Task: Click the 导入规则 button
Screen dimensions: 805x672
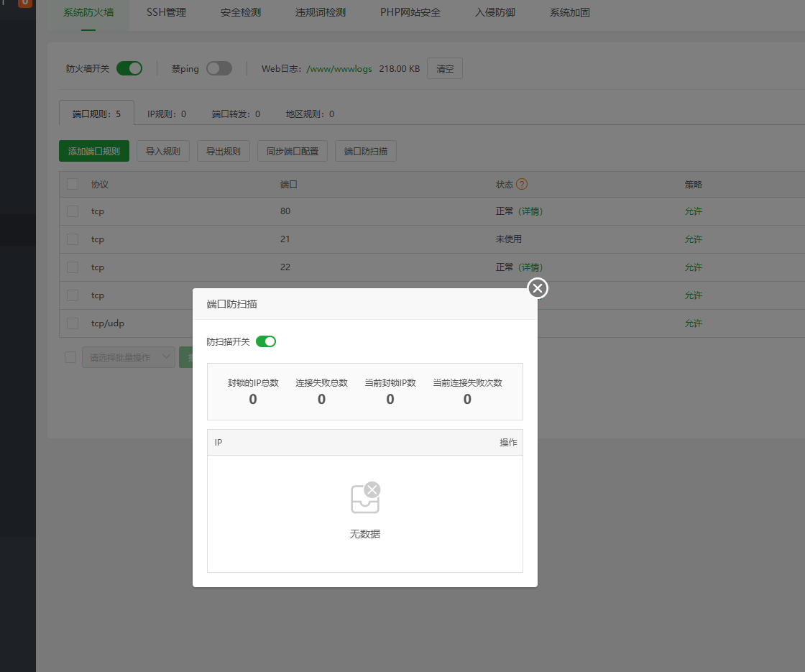Action: [x=162, y=151]
